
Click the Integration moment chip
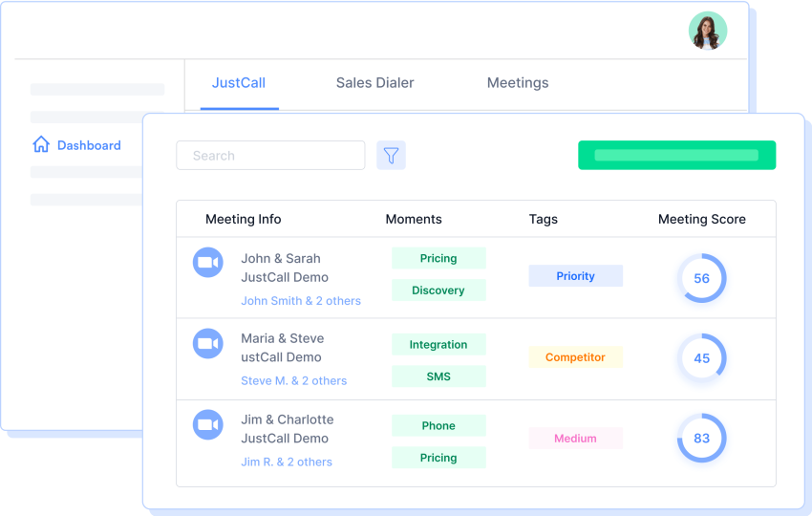point(438,345)
